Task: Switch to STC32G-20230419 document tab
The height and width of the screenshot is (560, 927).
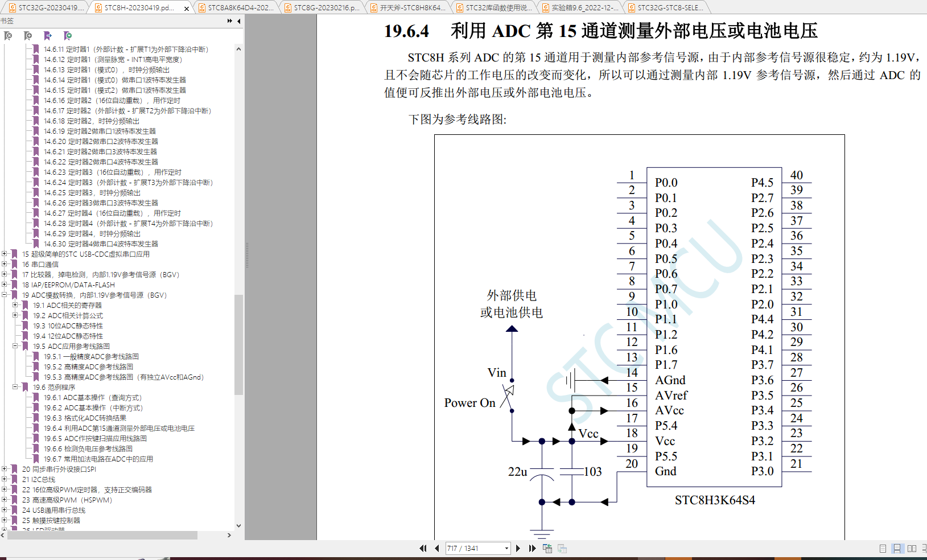Action: (46, 8)
